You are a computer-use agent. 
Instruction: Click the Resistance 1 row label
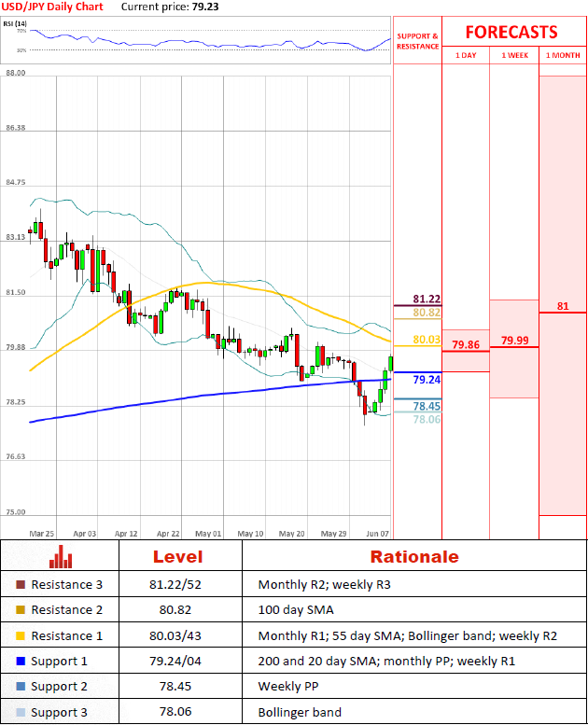pyautogui.click(x=66, y=635)
